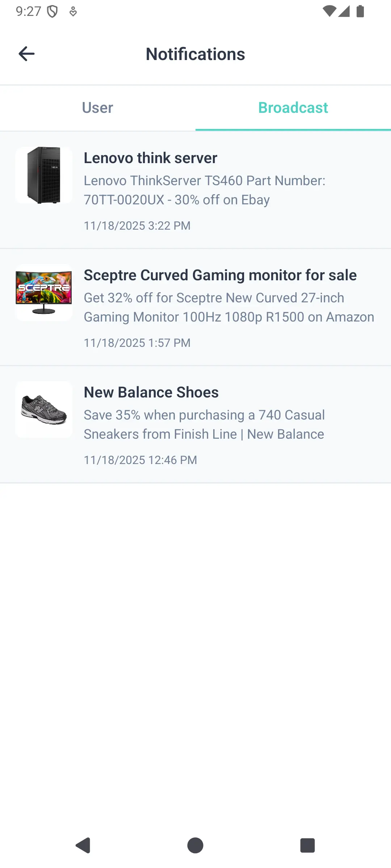
Task: Select the New Balance sneaker image
Action: [43, 409]
